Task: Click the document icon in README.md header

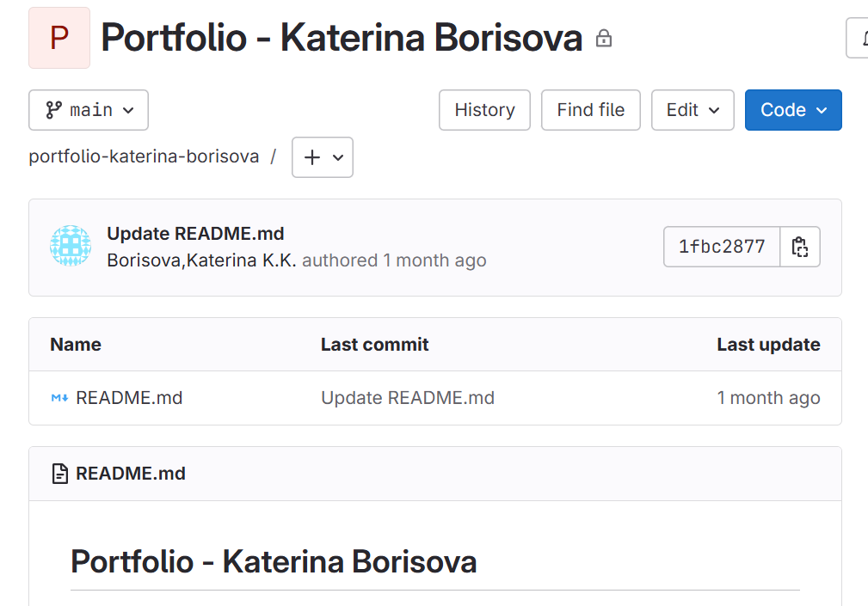Action: tap(60, 474)
